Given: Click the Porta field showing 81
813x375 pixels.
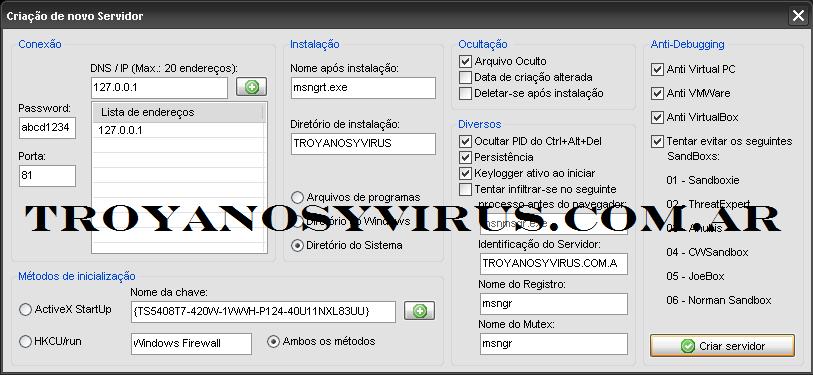Looking at the screenshot, I should pyautogui.click(x=47, y=176).
